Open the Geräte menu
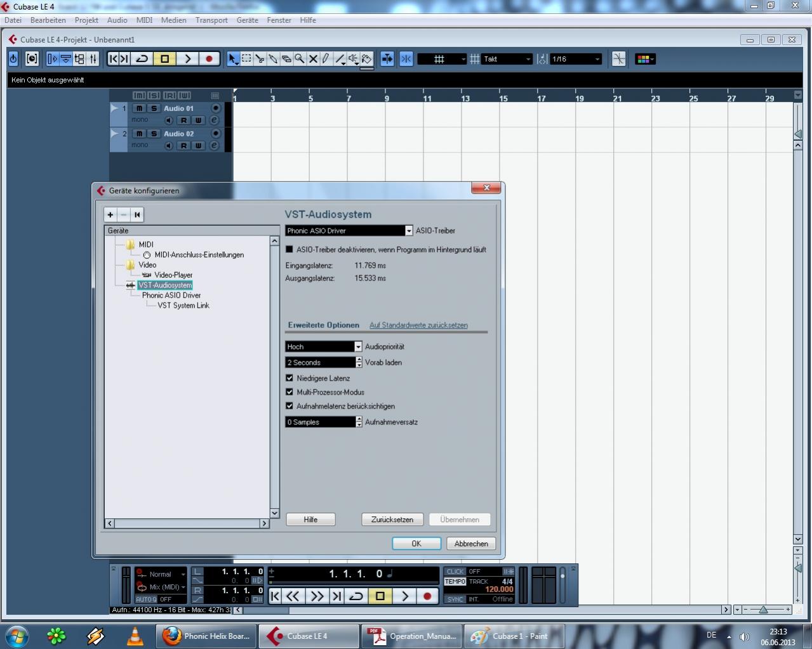Viewport: 812px width, 649px height. [x=248, y=20]
